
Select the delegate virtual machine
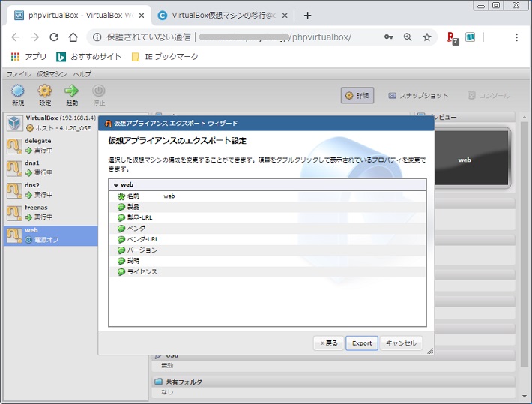[x=51, y=145]
